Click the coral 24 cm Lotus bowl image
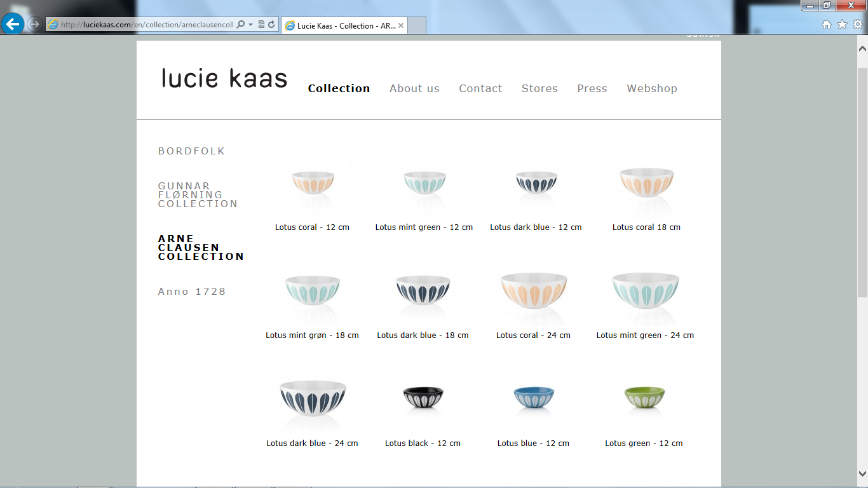The image size is (868, 488). pos(534,292)
